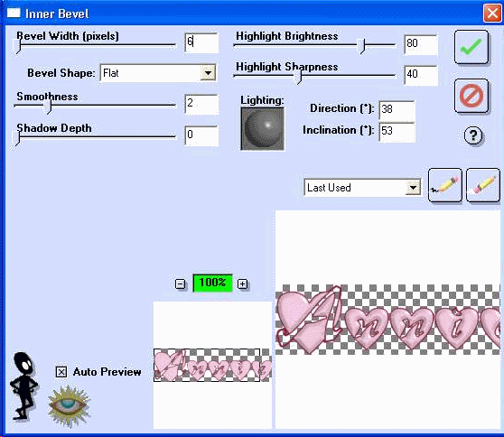Click the delete preset eraser icon
504x437 pixels.
point(483,185)
